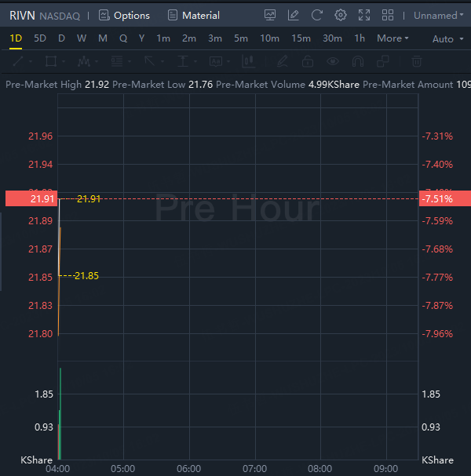Open chart settings gear

341,15
